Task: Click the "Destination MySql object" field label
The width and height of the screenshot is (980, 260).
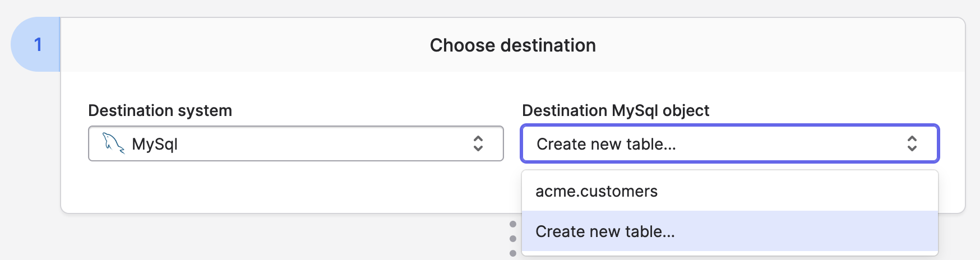Action: [615, 110]
